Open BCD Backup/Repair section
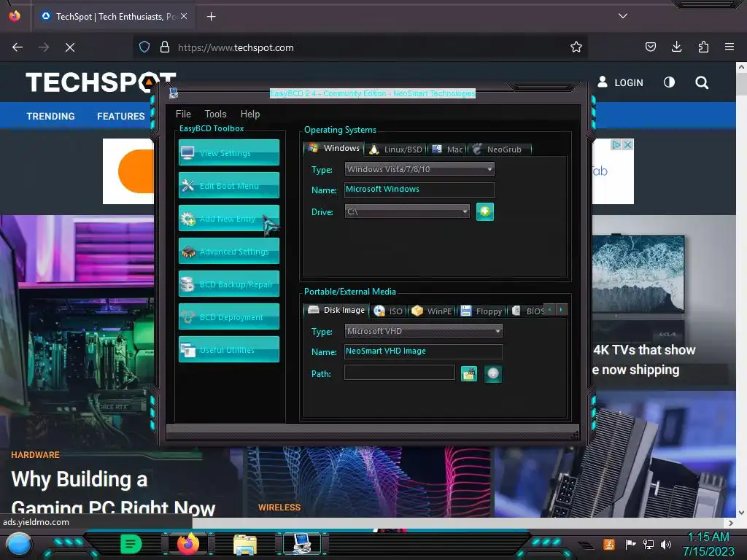Viewport: 747px width, 560px height. click(x=228, y=284)
